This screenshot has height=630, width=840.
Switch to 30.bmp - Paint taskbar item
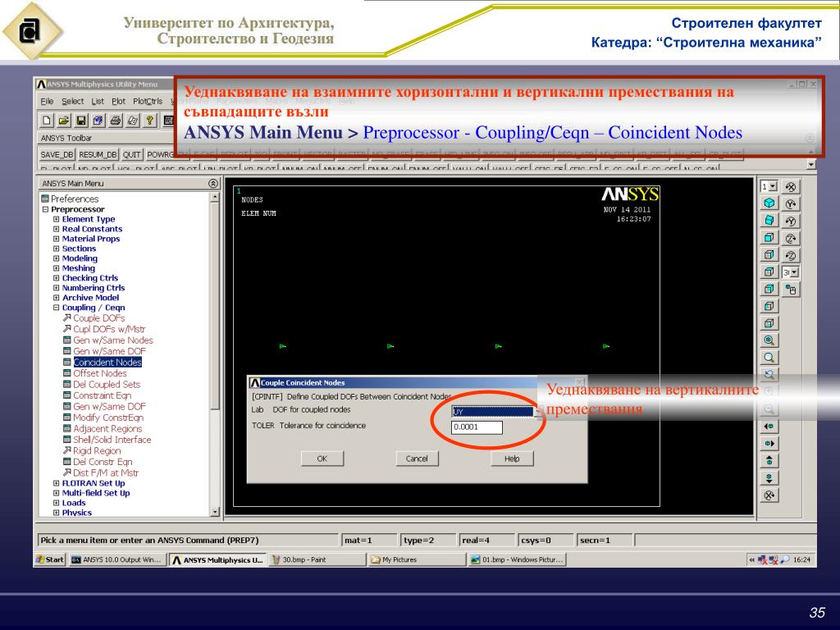[317, 559]
